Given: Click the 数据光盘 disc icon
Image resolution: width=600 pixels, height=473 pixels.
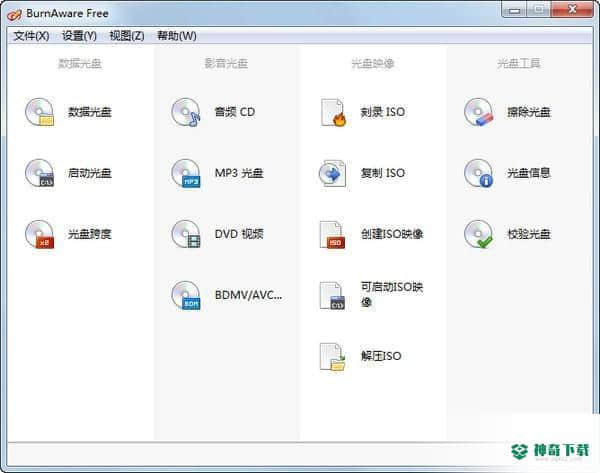Looking at the screenshot, I should coord(40,112).
